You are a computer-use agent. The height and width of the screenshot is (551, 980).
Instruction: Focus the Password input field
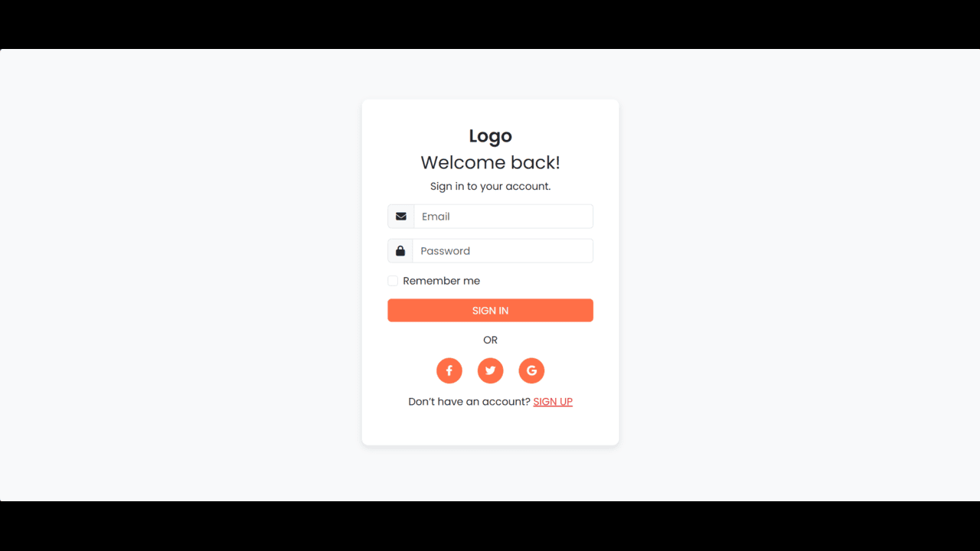coord(503,251)
